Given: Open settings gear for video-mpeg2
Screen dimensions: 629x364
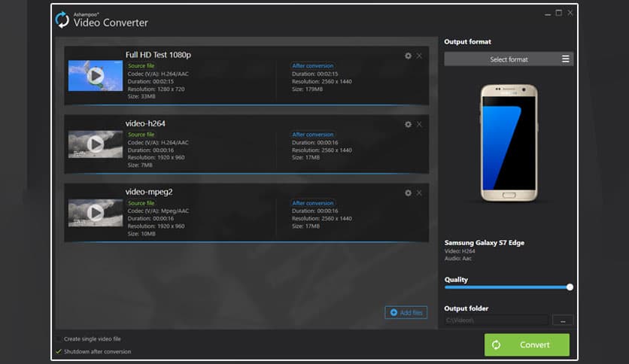Looking at the screenshot, I should [408, 193].
